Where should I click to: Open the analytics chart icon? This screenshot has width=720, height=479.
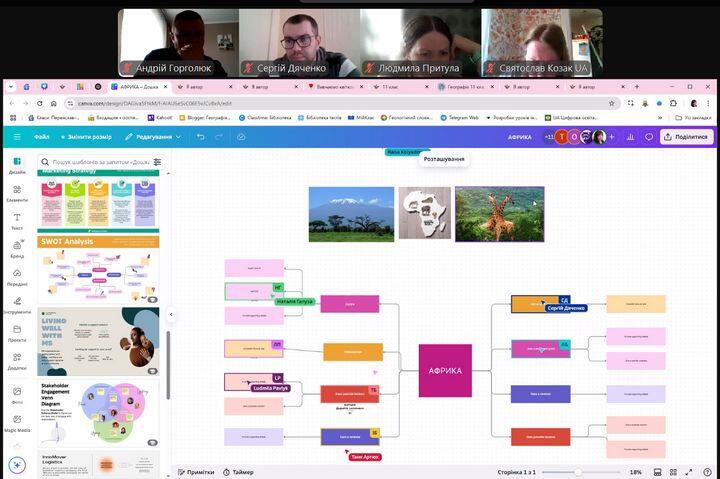(630, 137)
